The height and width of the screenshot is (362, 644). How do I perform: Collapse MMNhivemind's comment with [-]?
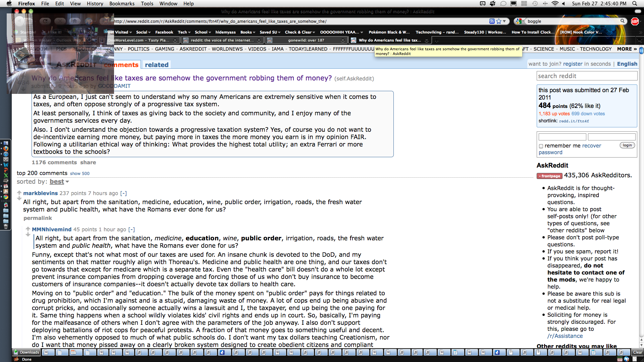point(131,229)
